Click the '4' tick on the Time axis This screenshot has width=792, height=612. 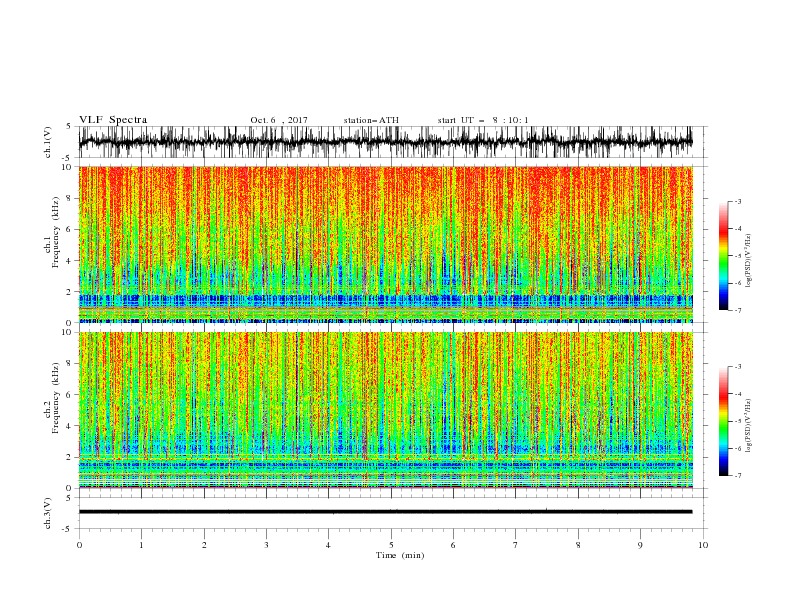tap(329, 545)
